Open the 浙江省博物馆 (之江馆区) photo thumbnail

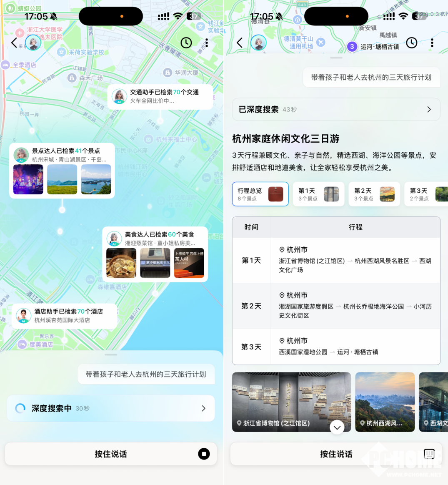tap(291, 402)
